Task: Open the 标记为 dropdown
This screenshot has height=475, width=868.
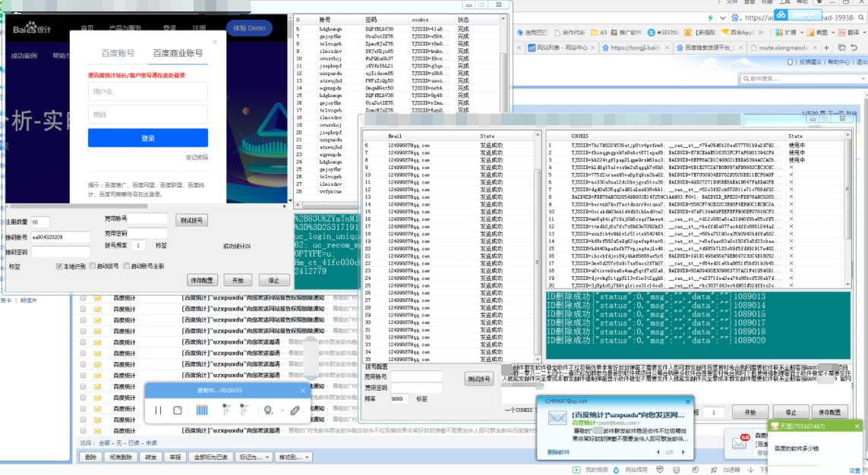Action: coord(254,458)
